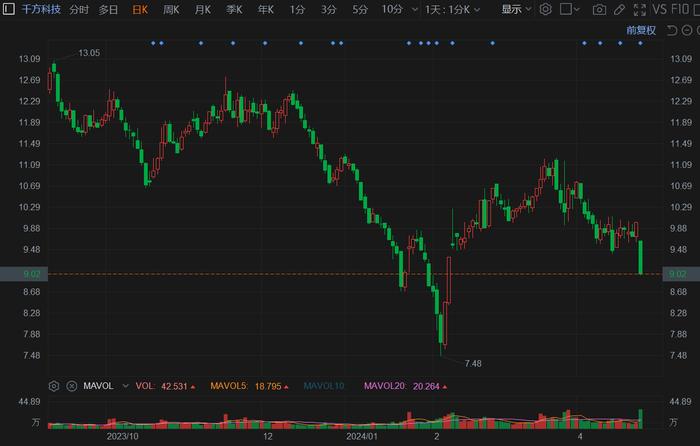Enter fullscreen chart mode

click(640, 9)
